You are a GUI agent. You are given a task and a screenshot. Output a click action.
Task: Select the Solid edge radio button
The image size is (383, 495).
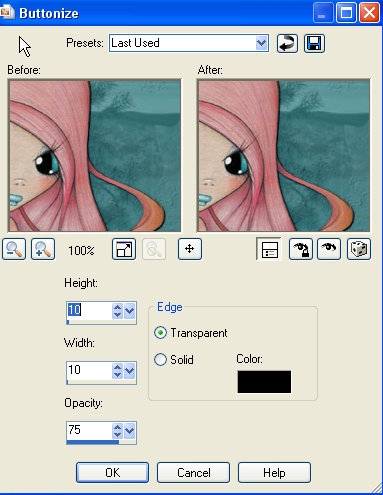click(160, 360)
